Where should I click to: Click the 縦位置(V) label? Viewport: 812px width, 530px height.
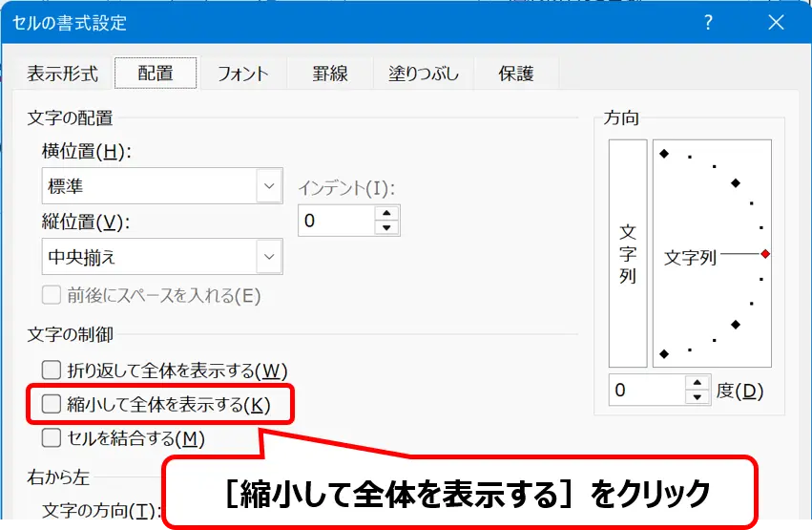click(87, 222)
